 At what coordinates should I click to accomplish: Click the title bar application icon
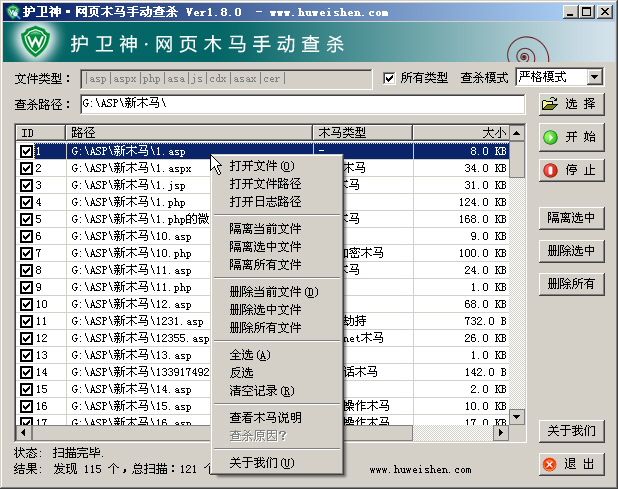point(13,12)
